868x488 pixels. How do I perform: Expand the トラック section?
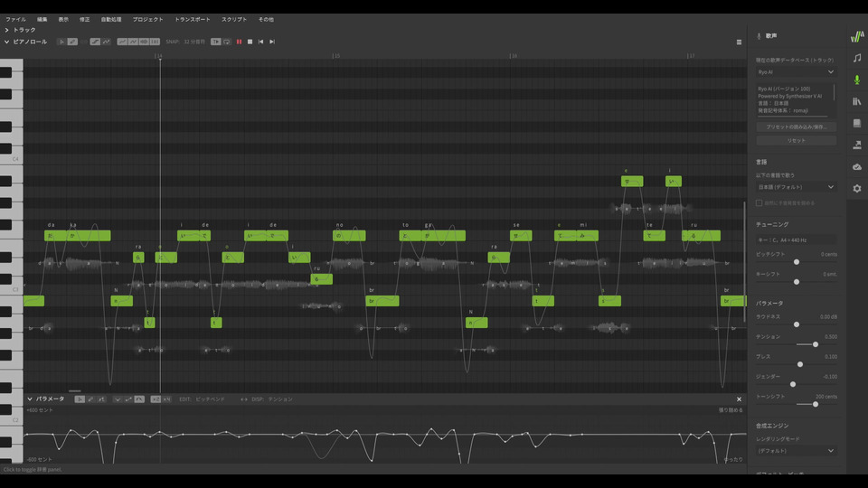[6, 30]
